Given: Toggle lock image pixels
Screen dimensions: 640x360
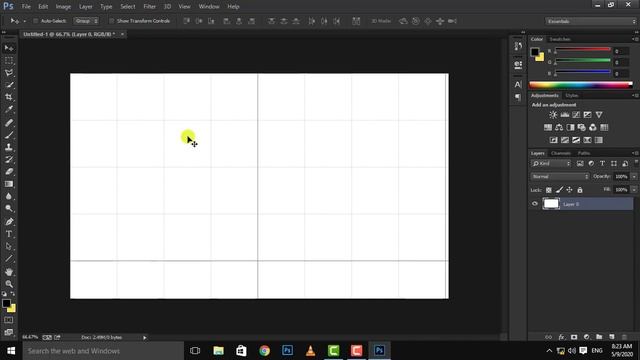Looking at the screenshot, I should 559,190.
